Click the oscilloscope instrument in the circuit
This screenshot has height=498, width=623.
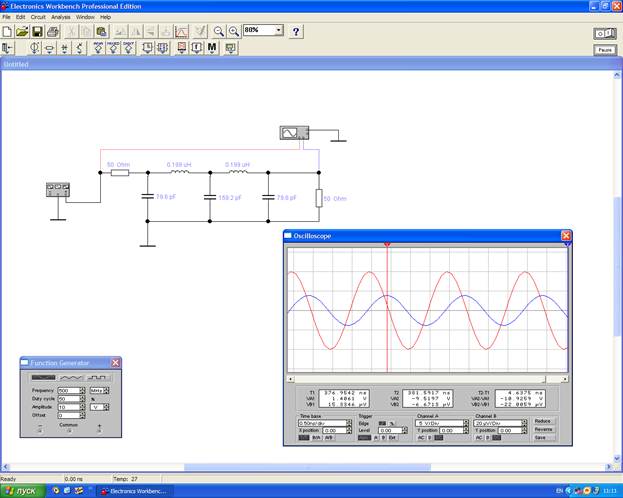tap(294, 133)
